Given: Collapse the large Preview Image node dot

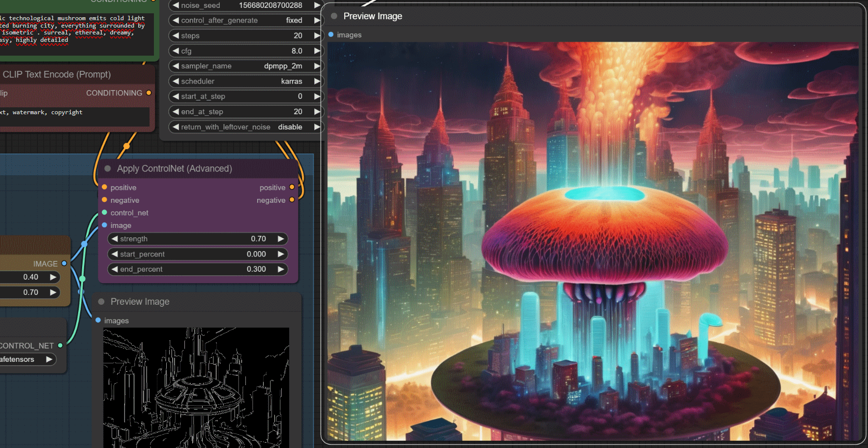Looking at the screenshot, I should tap(334, 16).
